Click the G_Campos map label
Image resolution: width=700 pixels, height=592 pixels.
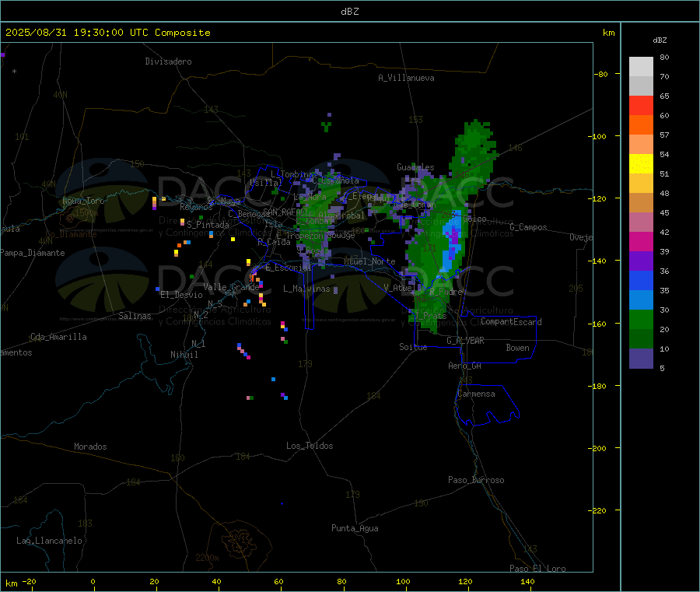pos(528,227)
